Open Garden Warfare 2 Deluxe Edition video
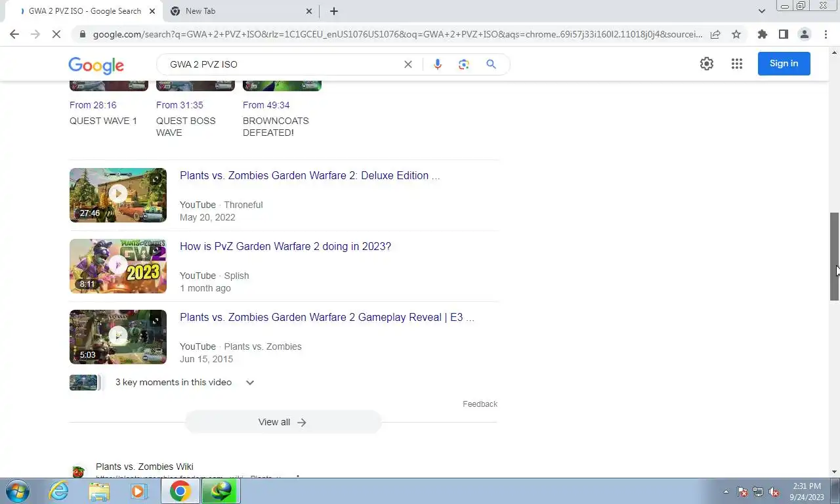Screen dimensions: 840x504 (310, 176)
